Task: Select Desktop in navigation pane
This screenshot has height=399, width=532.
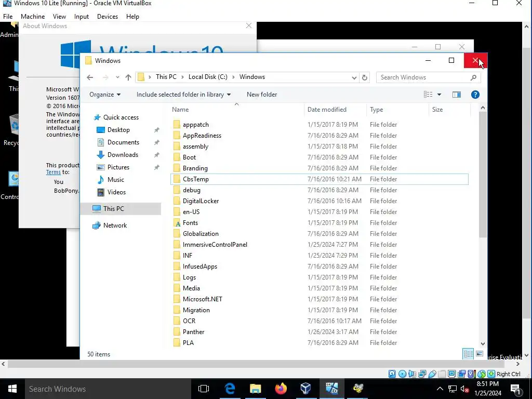Action: tap(118, 130)
